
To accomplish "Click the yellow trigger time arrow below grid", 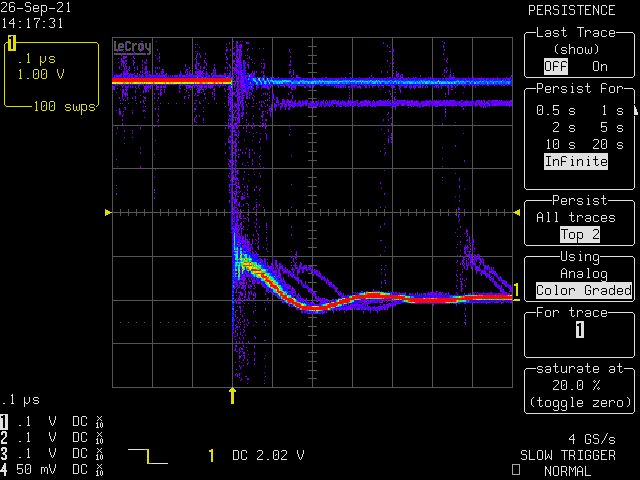I will 233,395.
